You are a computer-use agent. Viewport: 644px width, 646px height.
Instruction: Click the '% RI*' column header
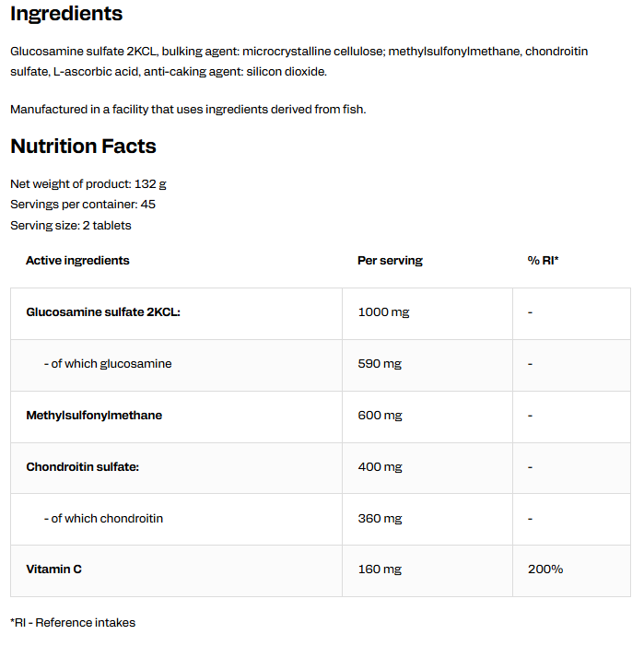tap(543, 261)
